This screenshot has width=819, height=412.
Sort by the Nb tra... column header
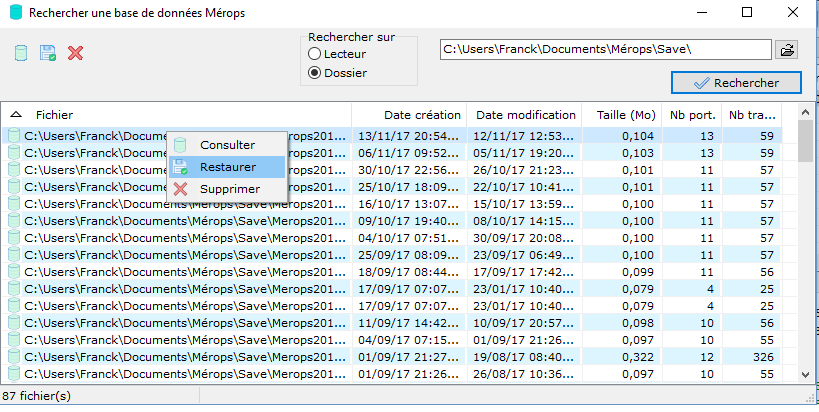click(752, 115)
